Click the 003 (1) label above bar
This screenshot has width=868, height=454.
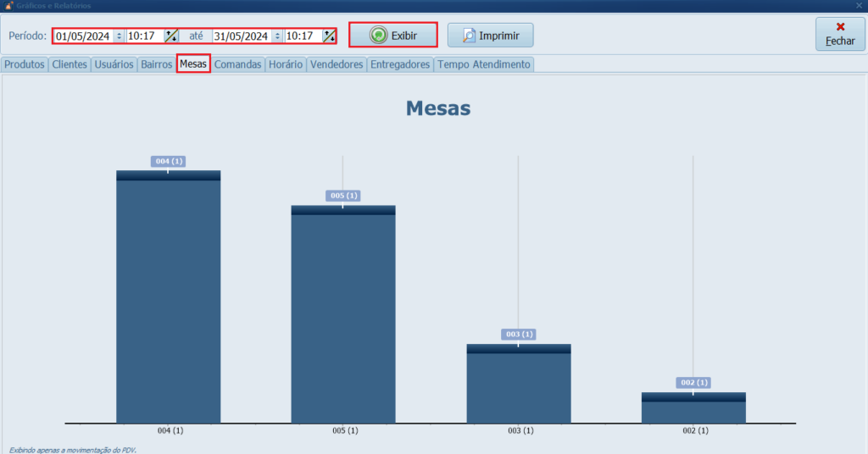coord(519,335)
